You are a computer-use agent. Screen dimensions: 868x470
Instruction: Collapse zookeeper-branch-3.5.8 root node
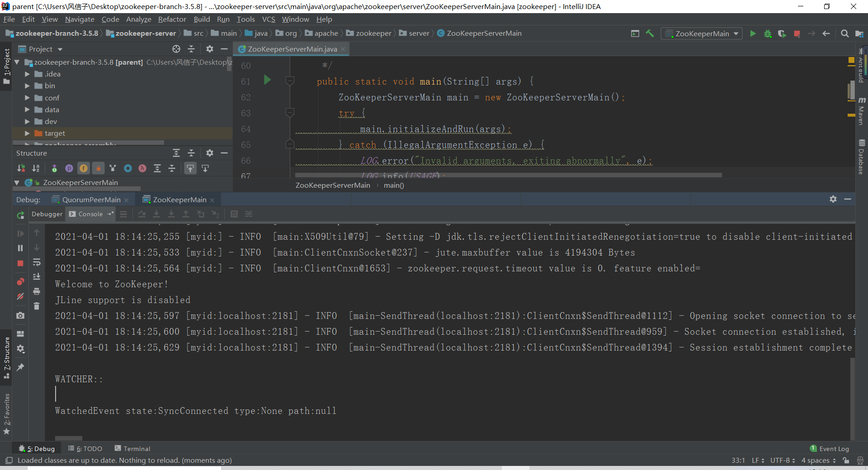17,62
